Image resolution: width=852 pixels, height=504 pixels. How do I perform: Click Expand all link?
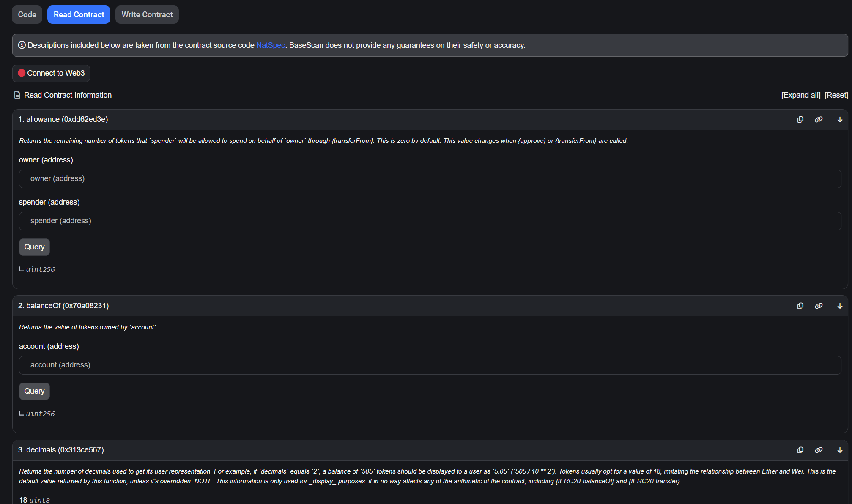click(800, 95)
